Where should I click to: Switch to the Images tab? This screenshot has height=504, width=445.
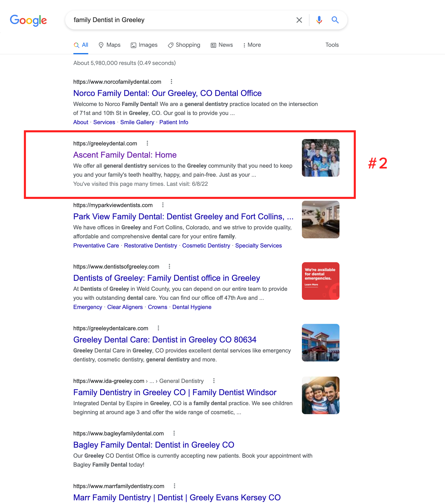[144, 45]
